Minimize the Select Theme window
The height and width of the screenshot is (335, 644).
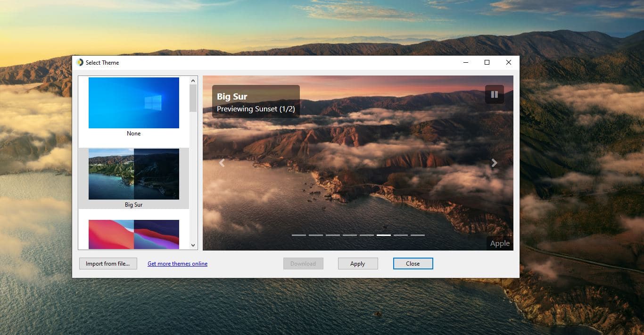[466, 62]
